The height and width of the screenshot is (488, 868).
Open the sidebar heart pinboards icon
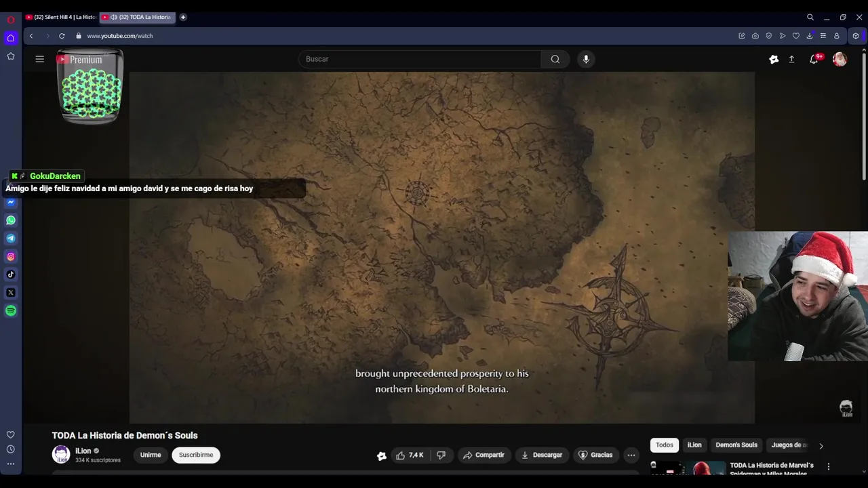click(x=11, y=434)
